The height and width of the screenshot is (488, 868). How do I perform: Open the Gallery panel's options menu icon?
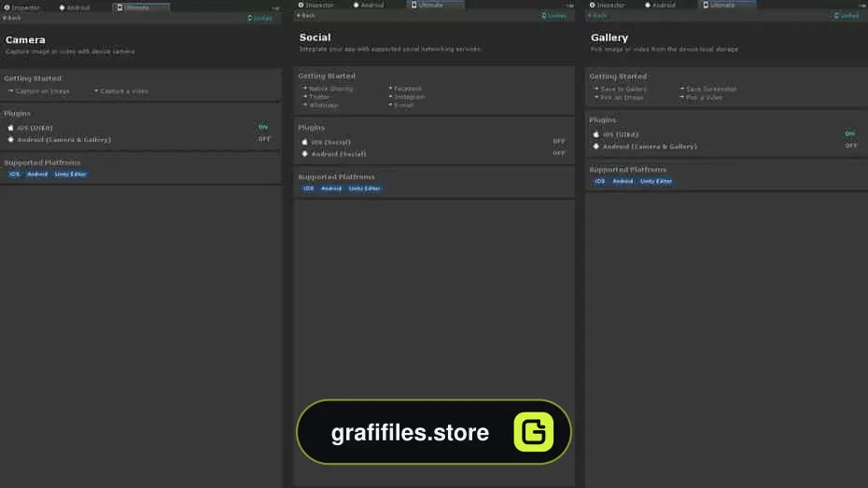[861, 5]
